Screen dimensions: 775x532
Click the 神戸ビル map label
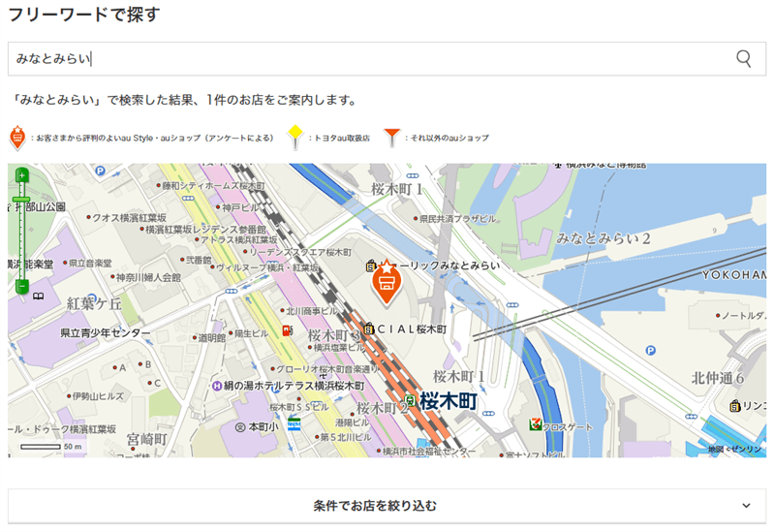tap(240, 207)
